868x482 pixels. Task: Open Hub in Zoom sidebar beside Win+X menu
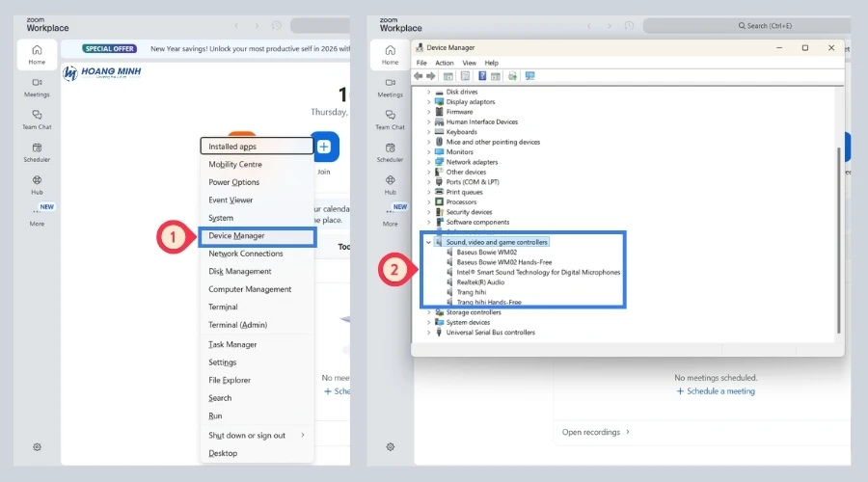(x=37, y=185)
